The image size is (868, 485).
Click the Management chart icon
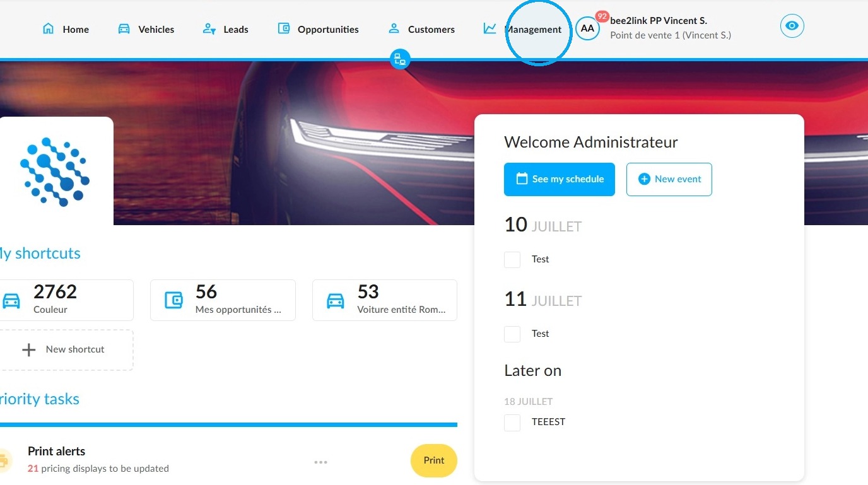[x=490, y=28]
